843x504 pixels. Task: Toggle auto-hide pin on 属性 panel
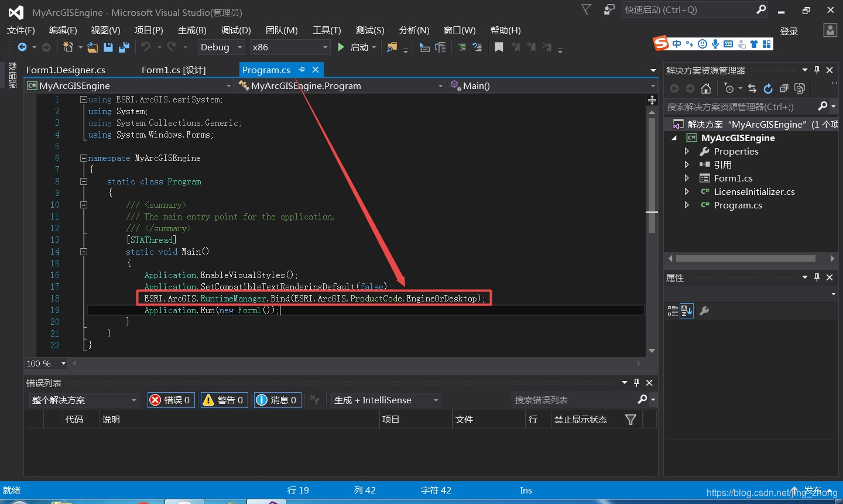point(817,277)
